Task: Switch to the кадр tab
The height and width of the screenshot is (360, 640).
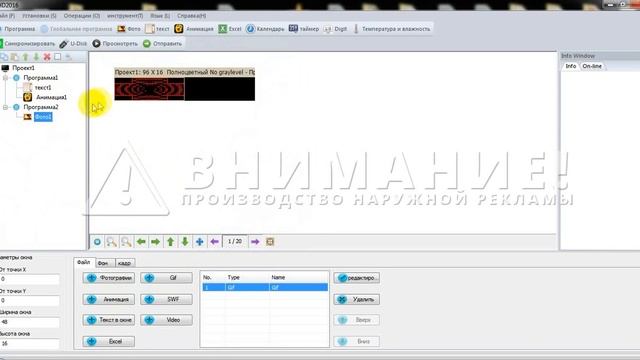Action: tap(124, 263)
